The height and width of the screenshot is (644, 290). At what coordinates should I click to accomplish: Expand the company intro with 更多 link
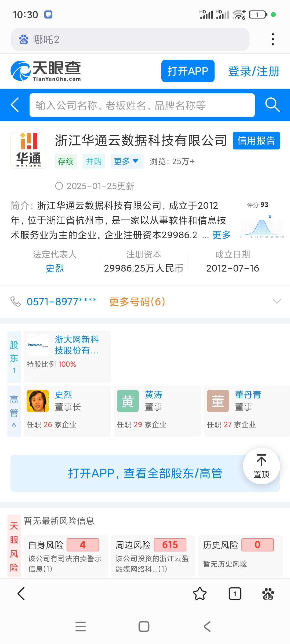222,235
